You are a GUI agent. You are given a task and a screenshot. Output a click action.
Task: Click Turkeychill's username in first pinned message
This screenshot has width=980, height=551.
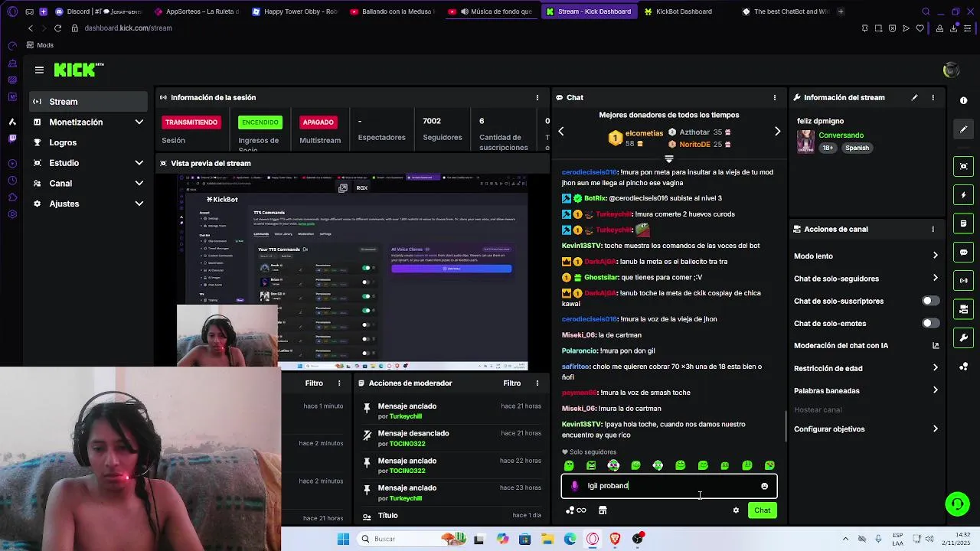pos(406,416)
